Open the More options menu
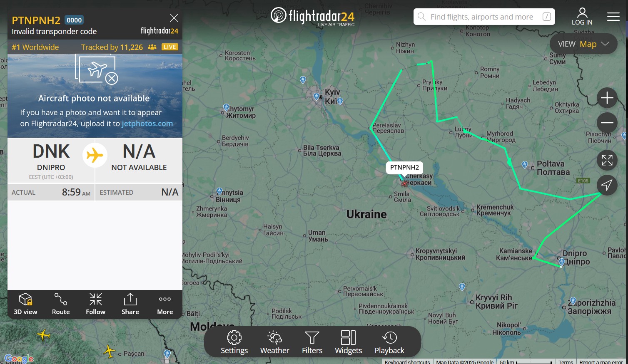This screenshot has width=628, height=364. point(165,304)
